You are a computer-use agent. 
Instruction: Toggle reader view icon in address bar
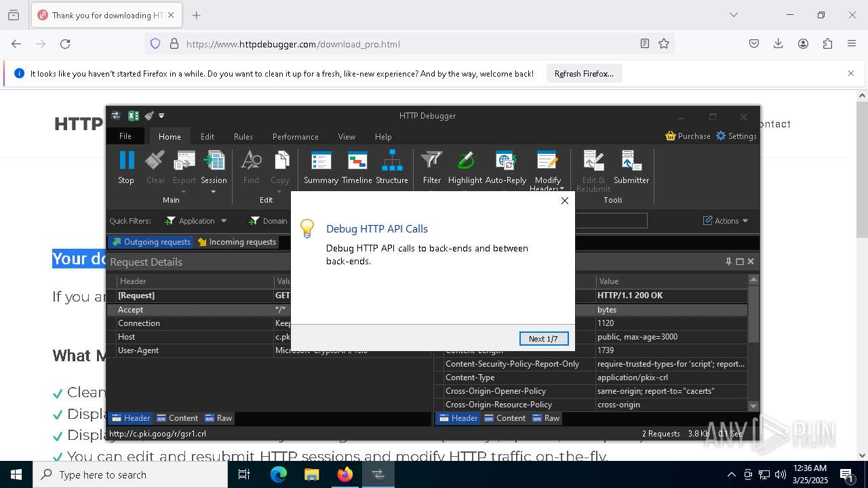pos(645,44)
